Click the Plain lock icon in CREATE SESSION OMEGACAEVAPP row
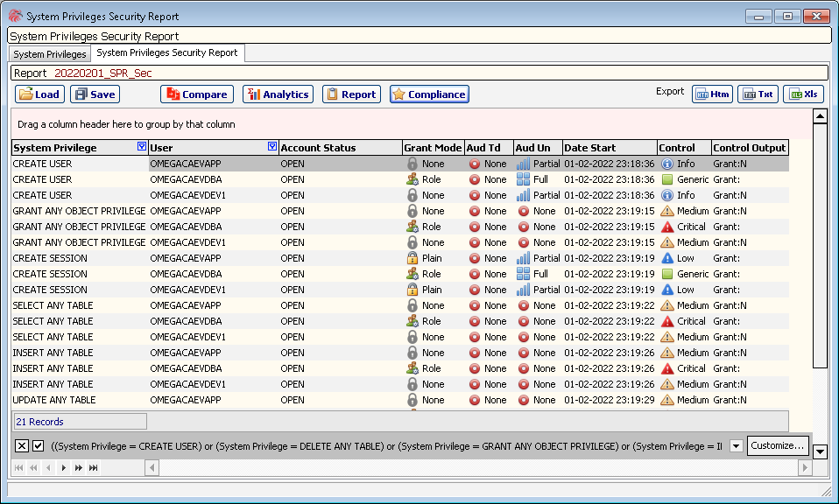839x504 pixels. click(x=412, y=258)
